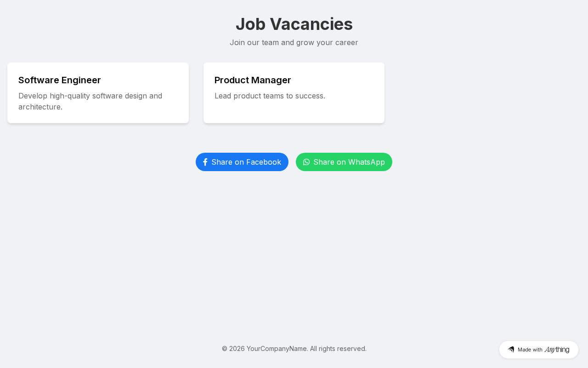Click the "Made with" text in the badge

530,350
